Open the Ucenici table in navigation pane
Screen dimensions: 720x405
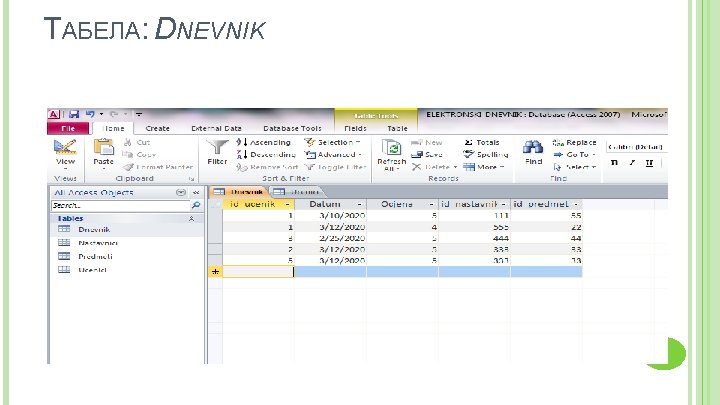point(127,270)
